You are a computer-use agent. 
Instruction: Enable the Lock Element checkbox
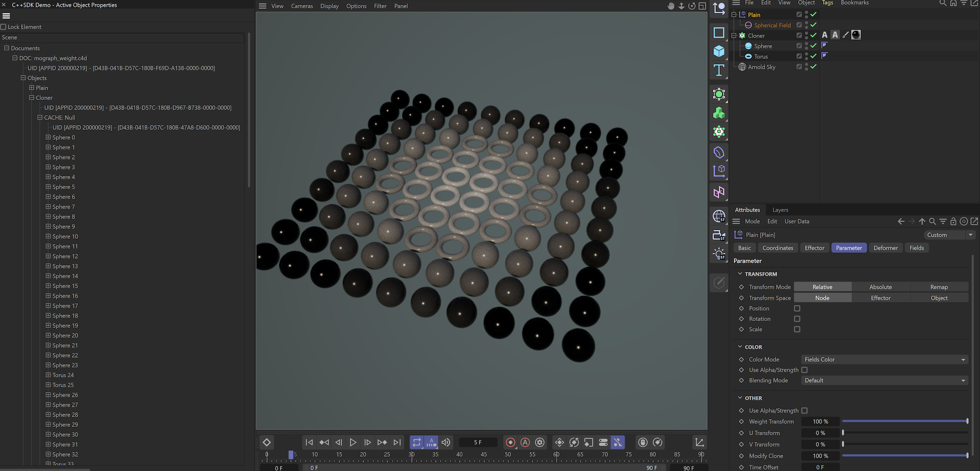click(3, 27)
